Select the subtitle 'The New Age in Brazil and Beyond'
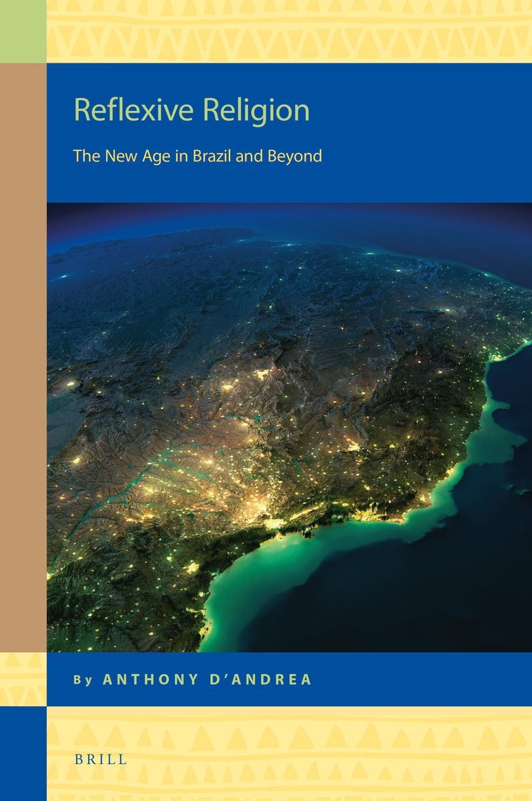Viewport: 532px width, 801px height. 198,156
